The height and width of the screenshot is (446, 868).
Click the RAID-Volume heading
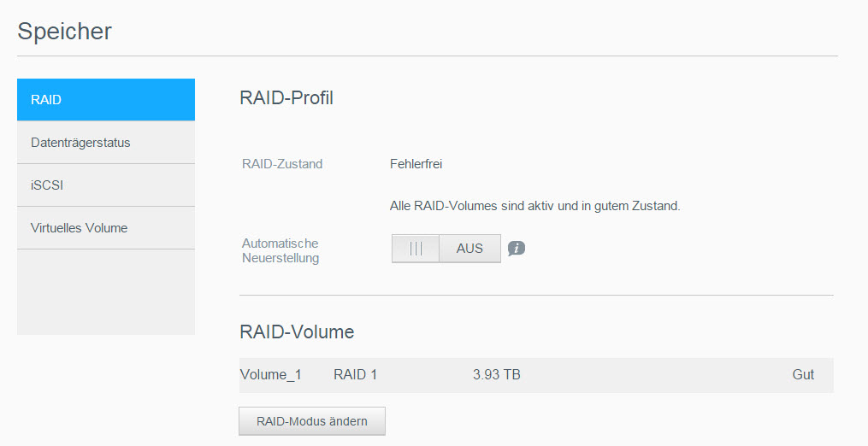point(297,332)
